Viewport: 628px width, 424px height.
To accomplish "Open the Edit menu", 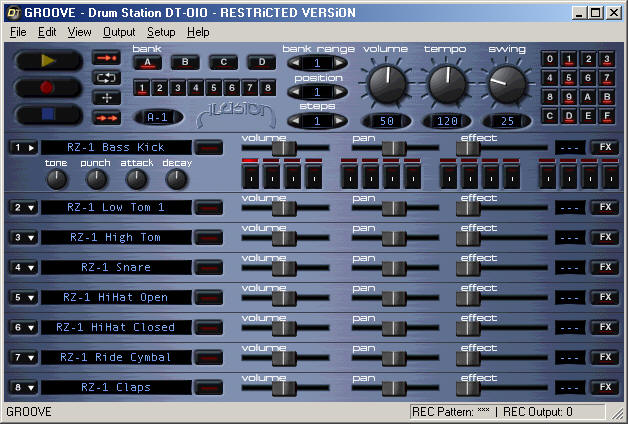I will click(x=47, y=32).
